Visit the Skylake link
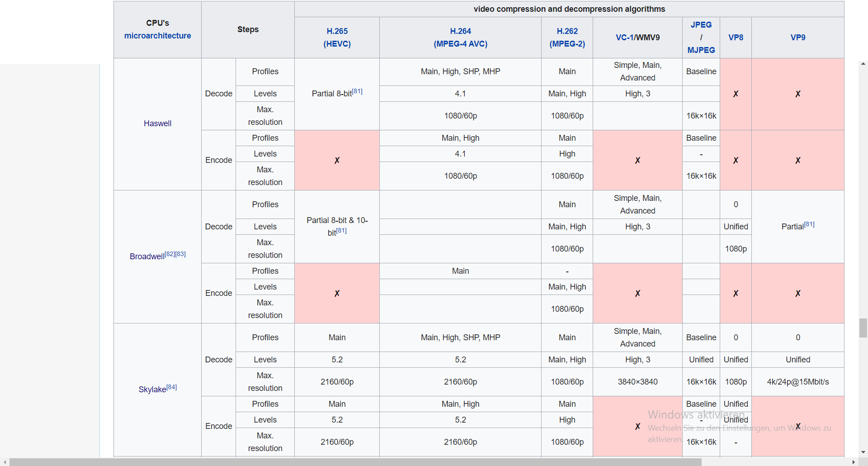 [x=152, y=390]
